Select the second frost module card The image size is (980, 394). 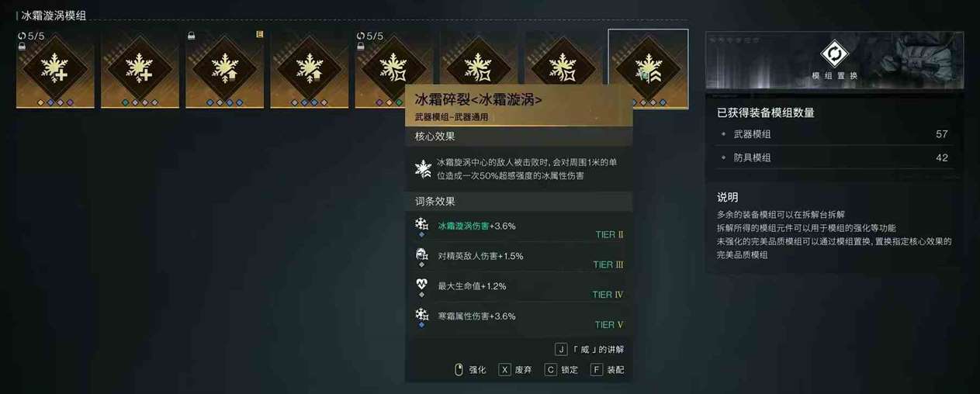(140, 68)
